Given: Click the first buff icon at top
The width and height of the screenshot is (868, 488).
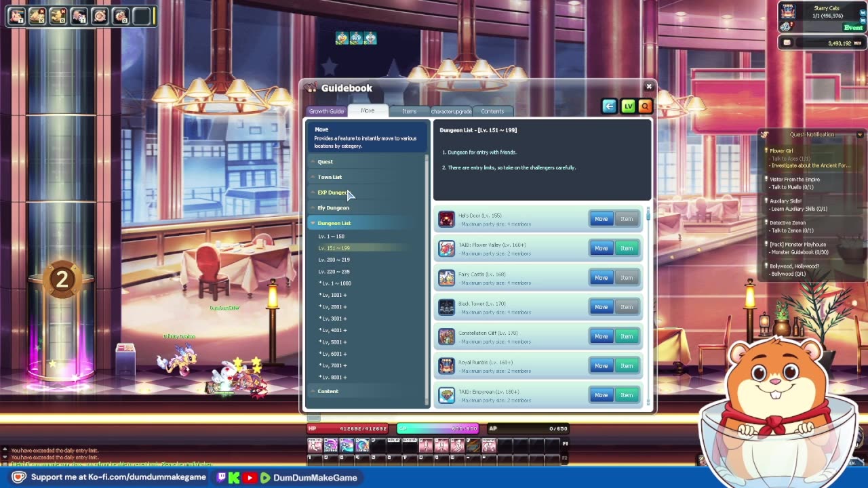Looking at the screenshot, I should tap(342, 39).
